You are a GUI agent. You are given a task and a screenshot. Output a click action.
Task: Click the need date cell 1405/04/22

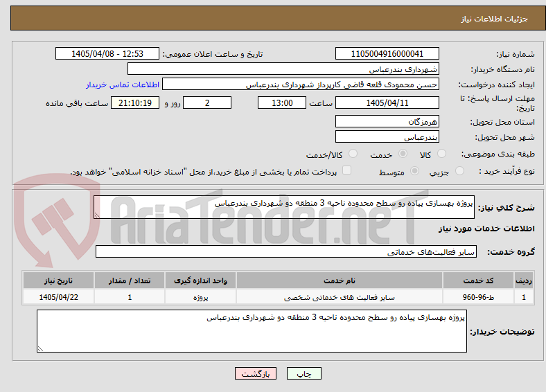click(x=58, y=297)
